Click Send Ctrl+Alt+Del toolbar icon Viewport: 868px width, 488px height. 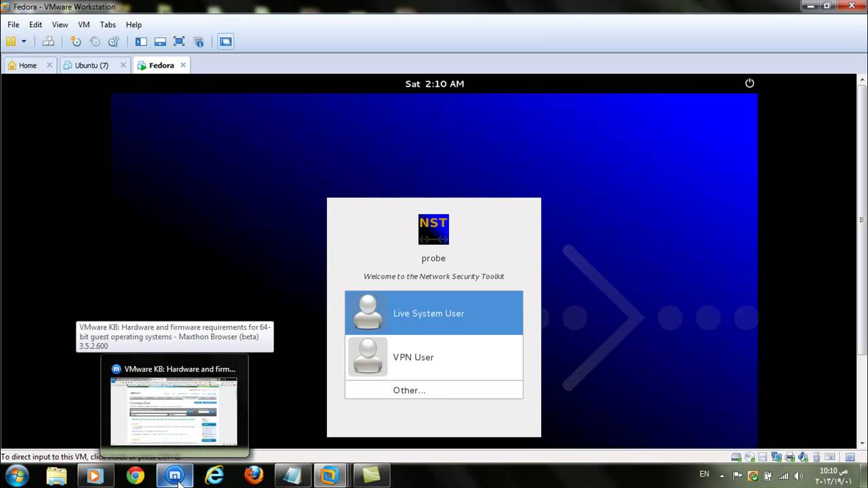(48, 41)
